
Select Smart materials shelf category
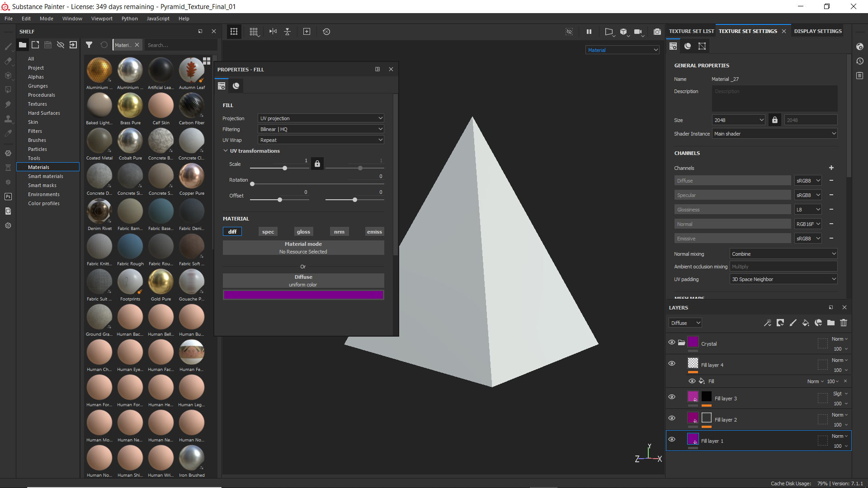tap(46, 176)
